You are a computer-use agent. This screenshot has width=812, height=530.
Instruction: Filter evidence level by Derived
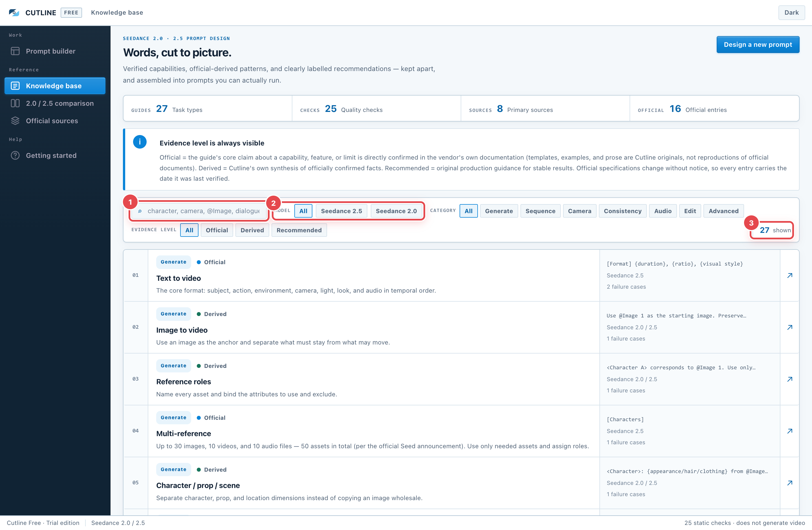(252, 230)
